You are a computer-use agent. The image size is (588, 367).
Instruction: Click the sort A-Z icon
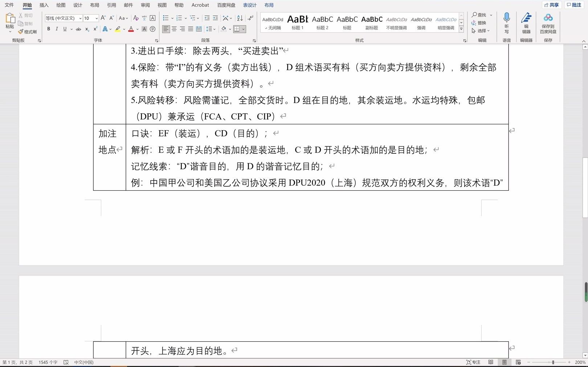(x=240, y=18)
